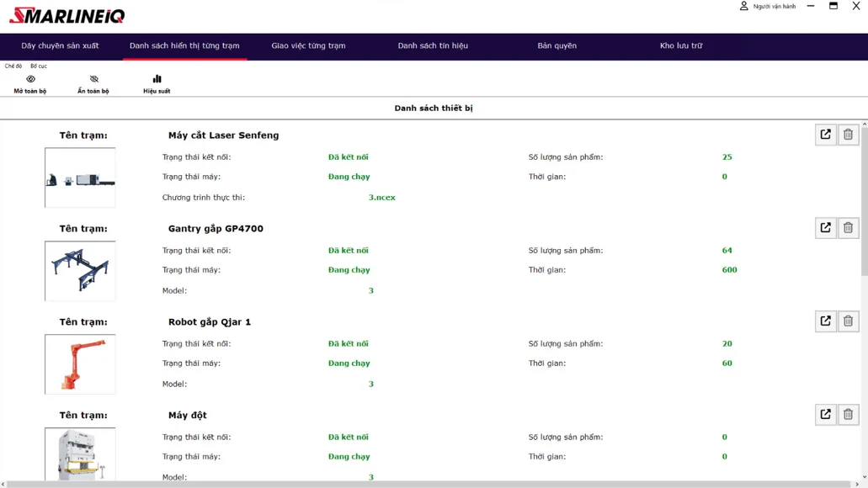Delete the Robot gắp Qjar 1 station
Screen dimensions: 868x488
[x=848, y=321]
